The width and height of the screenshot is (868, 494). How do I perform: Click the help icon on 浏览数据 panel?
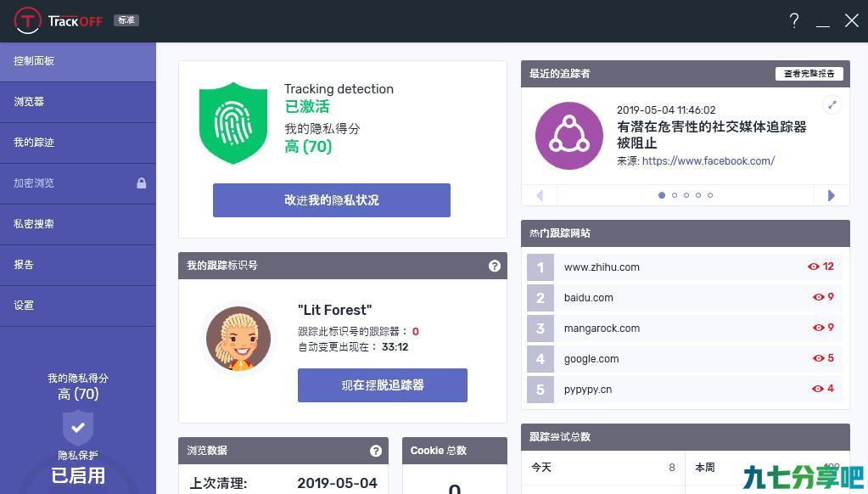[x=376, y=451]
